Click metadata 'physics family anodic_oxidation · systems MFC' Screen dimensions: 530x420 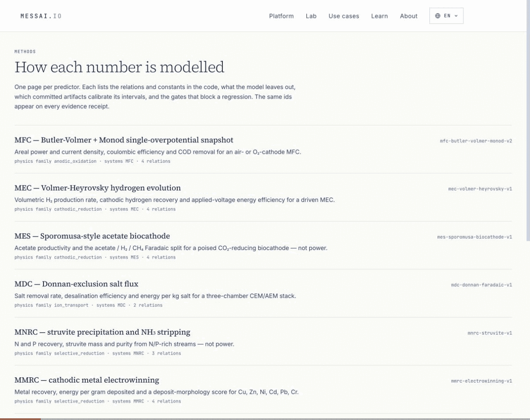click(74, 161)
